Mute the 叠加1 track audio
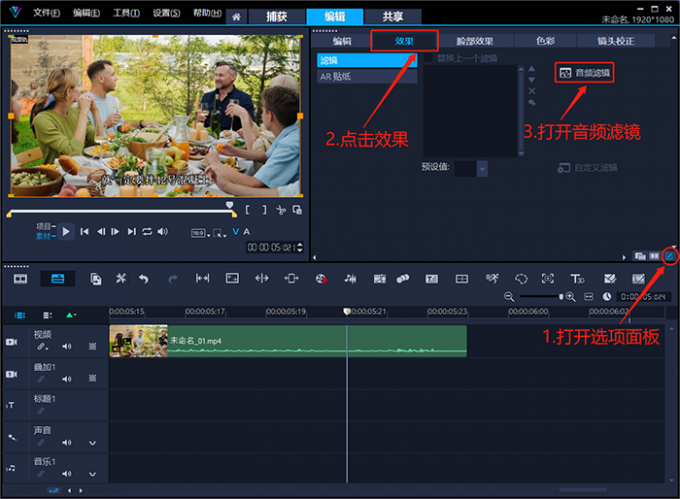 tap(66, 379)
